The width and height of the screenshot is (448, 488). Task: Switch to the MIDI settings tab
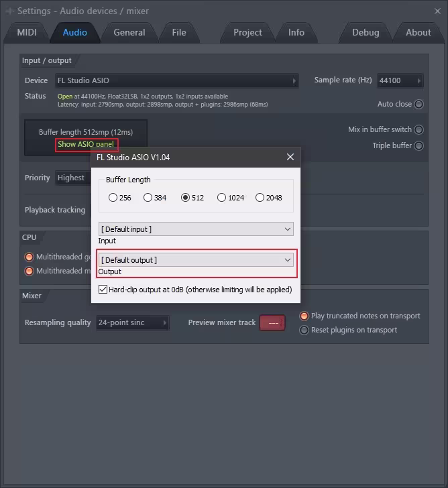point(27,32)
